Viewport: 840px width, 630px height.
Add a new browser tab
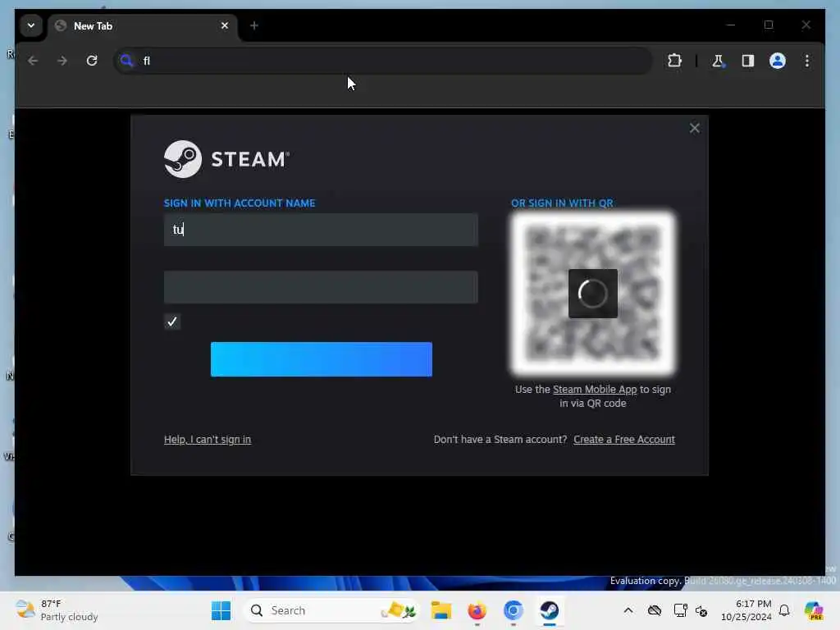pyautogui.click(x=254, y=25)
